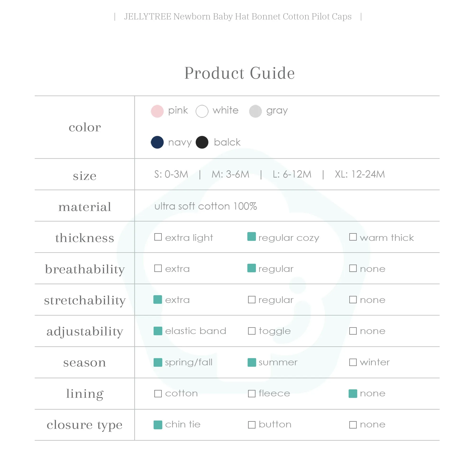476x476 pixels.
Task: Select the white color circle
Action: [x=202, y=111]
